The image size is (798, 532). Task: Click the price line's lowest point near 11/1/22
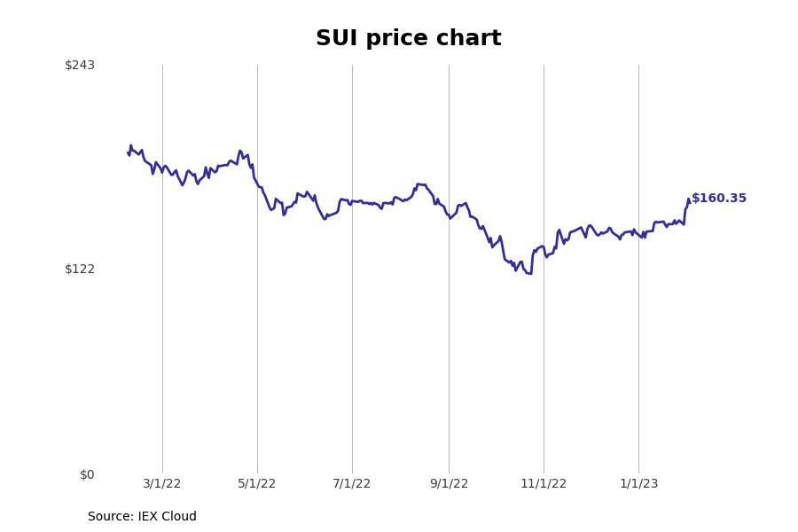pyautogui.click(x=530, y=274)
